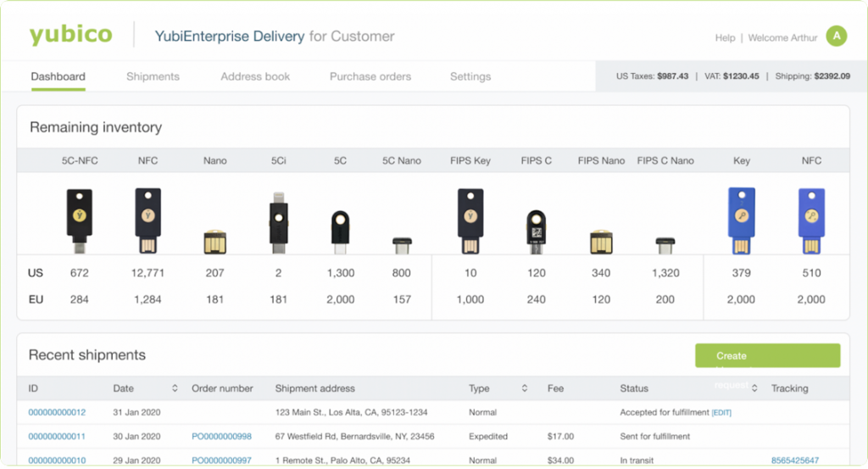
Task: Open purchase order PO0000000997
Action: point(221,461)
